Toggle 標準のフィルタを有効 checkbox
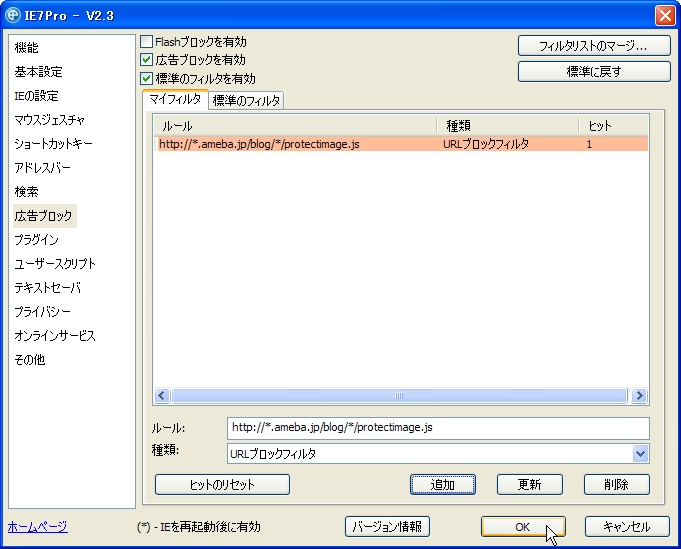 pyautogui.click(x=146, y=79)
